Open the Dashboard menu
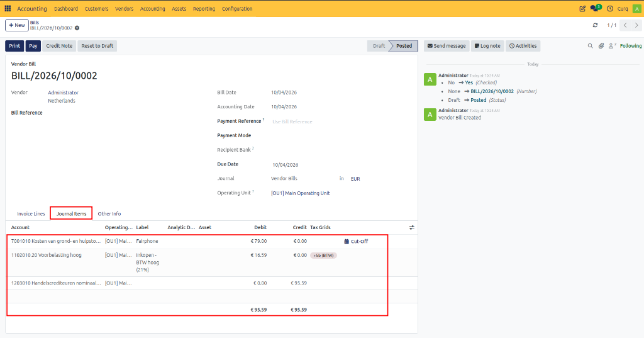 65,9
